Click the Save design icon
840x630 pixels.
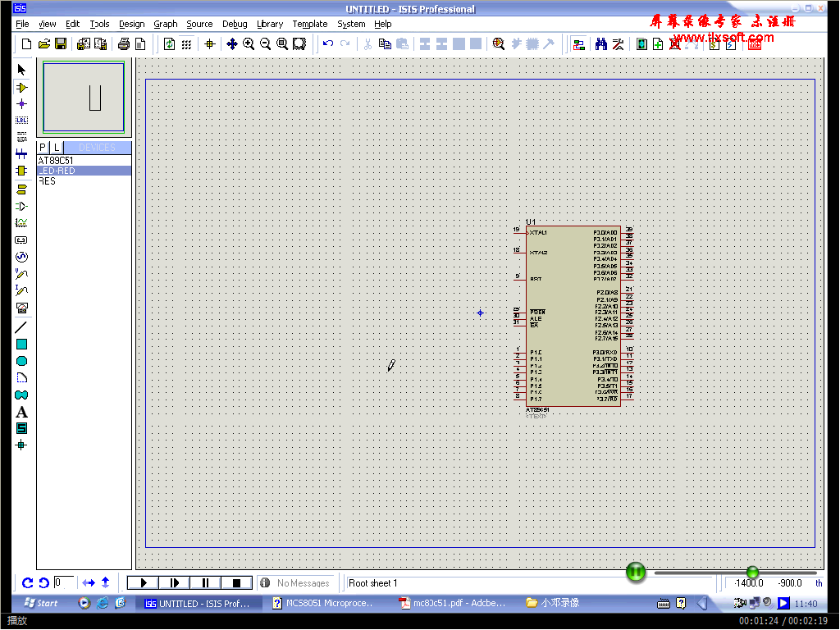61,44
